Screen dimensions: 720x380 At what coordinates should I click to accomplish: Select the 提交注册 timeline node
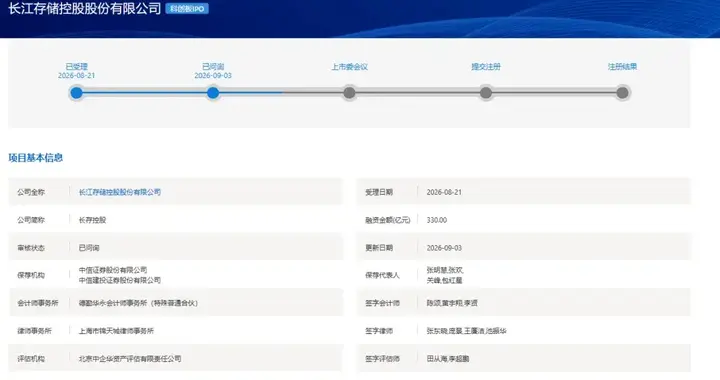(486, 93)
